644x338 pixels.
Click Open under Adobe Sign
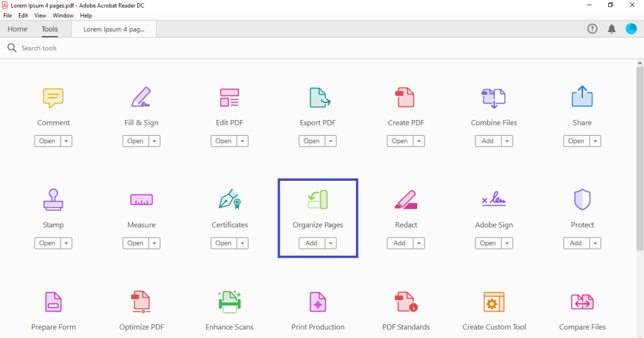(488, 243)
